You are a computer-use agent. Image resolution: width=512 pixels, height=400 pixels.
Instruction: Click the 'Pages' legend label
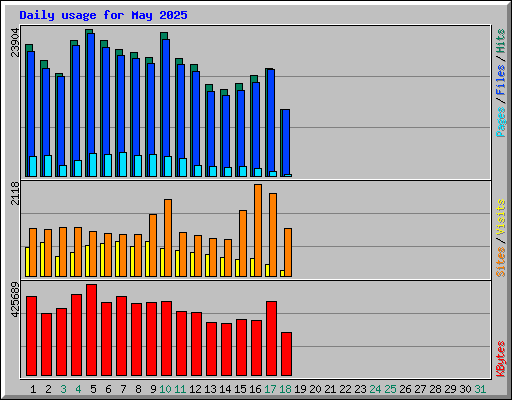(x=500, y=122)
